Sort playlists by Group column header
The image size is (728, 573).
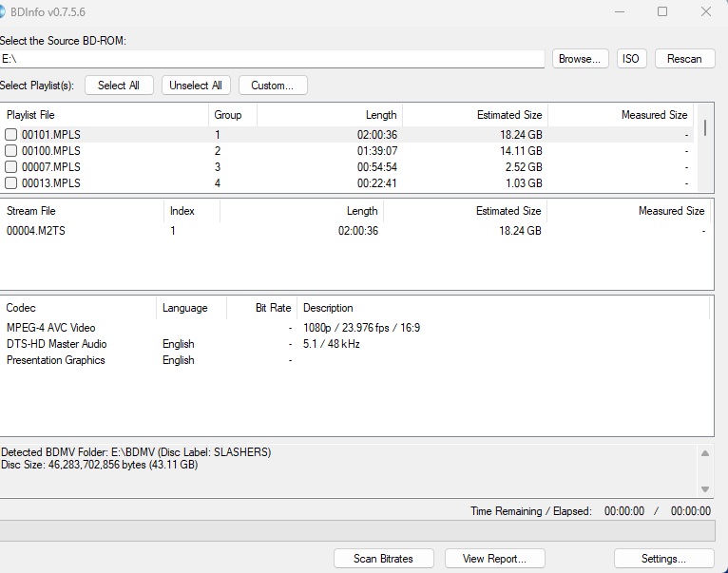233,115
